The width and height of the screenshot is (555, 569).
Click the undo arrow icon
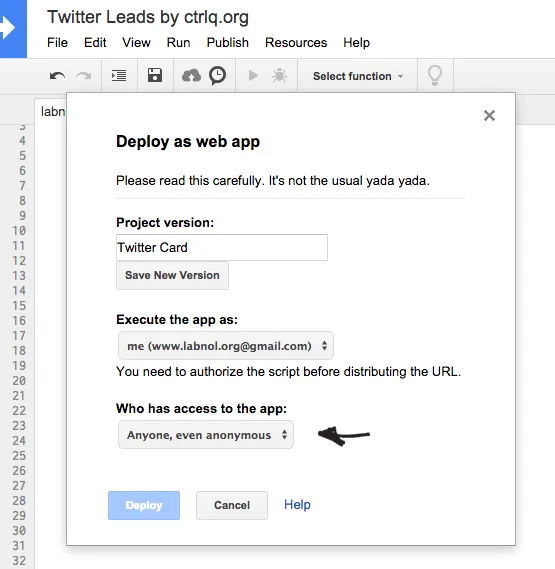pos(57,76)
